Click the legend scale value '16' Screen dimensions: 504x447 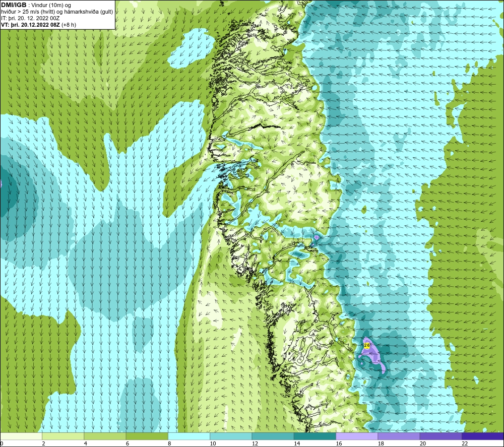tap(339, 443)
